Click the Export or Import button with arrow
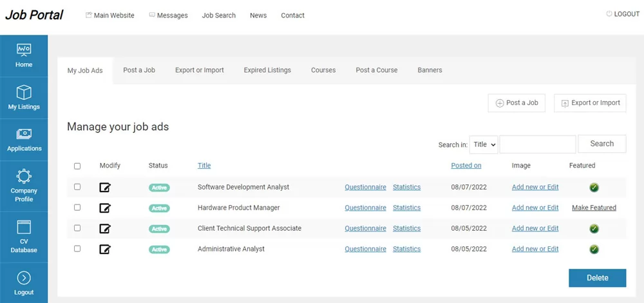The height and width of the screenshot is (303, 644). pyautogui.click(x=590, y=103)
